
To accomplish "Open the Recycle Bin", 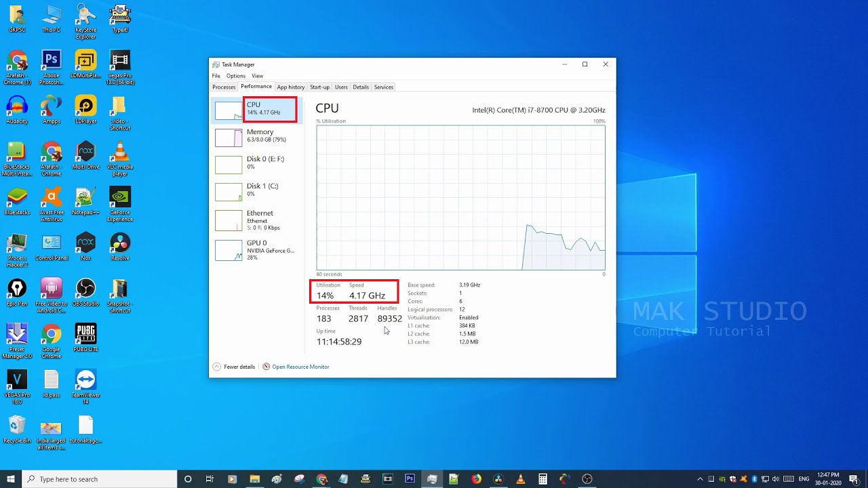I will coord(17,429).
